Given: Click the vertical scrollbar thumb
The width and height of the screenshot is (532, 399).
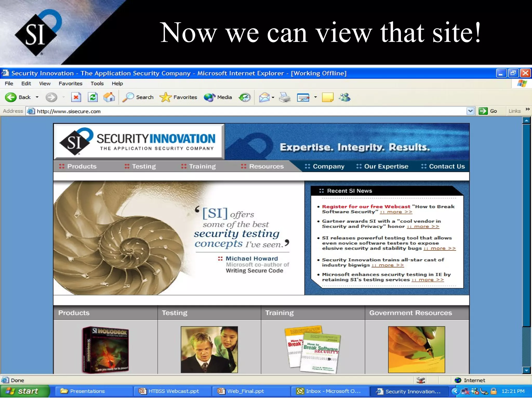Looking at the screenshot, I should (526, 225).
